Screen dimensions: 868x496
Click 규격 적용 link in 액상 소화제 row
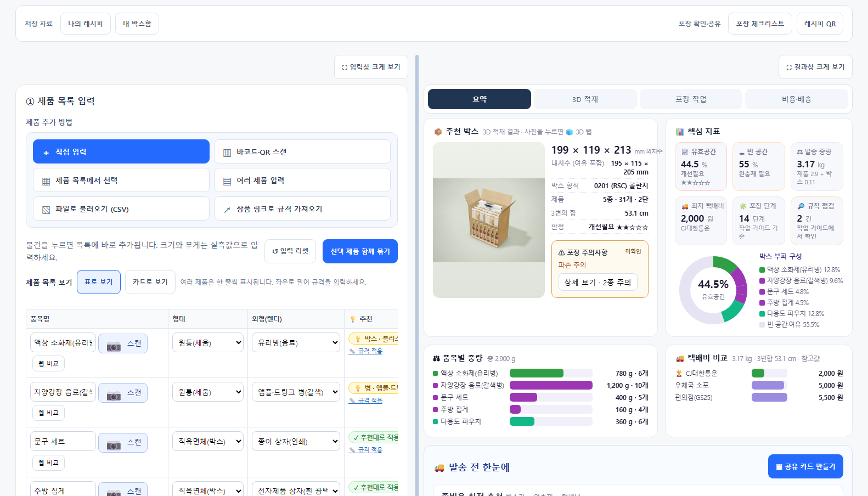pos(366,351)
